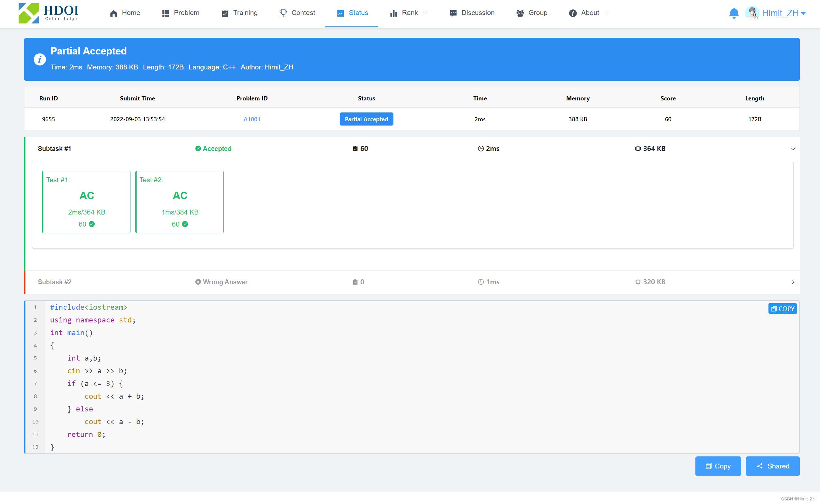This screenshot has height=504, width=820.
Task: Click the Group people icon
Action: tap(520, 13)
